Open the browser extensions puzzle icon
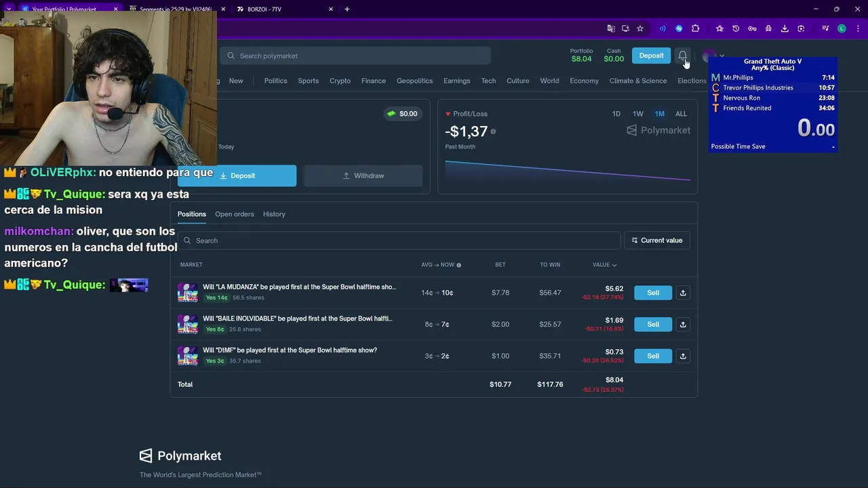The width and height of the screenshot is (868, 488). click(x=695, y=28)
